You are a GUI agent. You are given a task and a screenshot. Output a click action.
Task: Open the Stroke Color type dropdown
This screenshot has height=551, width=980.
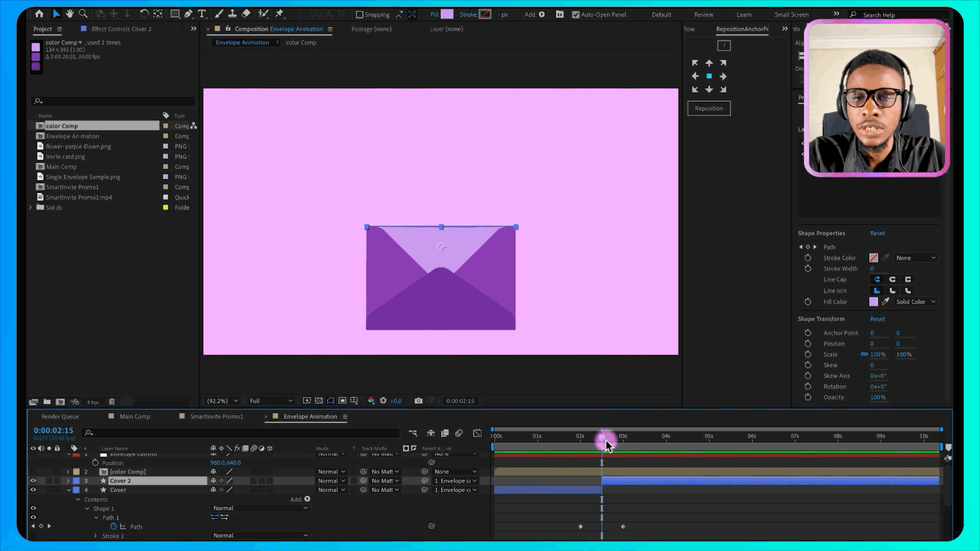point(916,258)
